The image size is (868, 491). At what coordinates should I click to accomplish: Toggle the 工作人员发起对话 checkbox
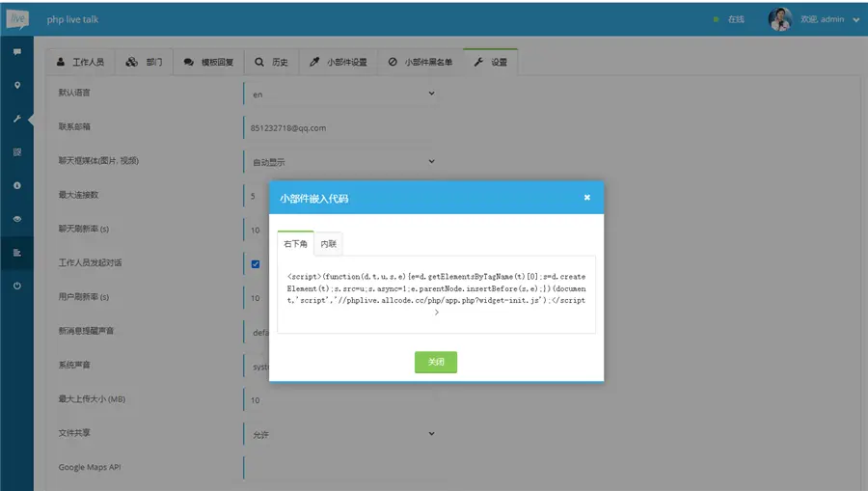[x=256, y=264]
